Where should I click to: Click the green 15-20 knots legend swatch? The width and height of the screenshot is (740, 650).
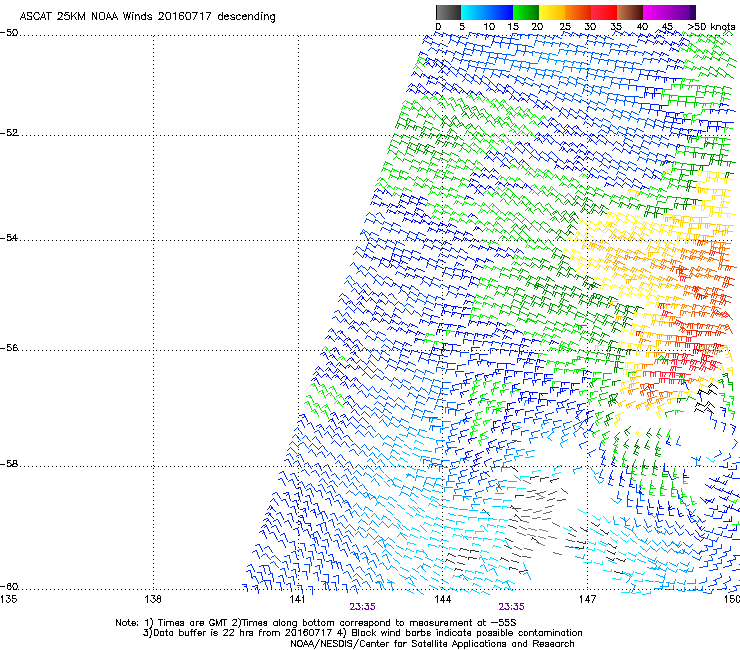coord(526,12)
